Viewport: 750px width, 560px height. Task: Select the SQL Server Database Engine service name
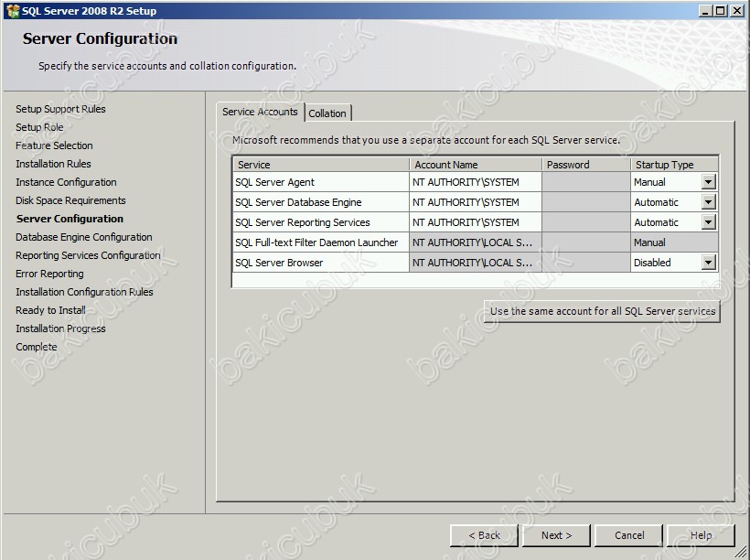(x=298, y=202)
